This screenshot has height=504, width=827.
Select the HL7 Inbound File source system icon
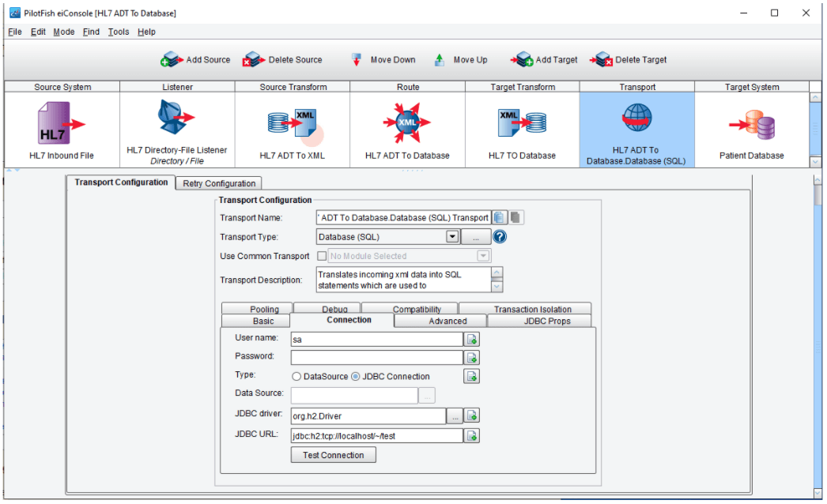click(61, 122)
